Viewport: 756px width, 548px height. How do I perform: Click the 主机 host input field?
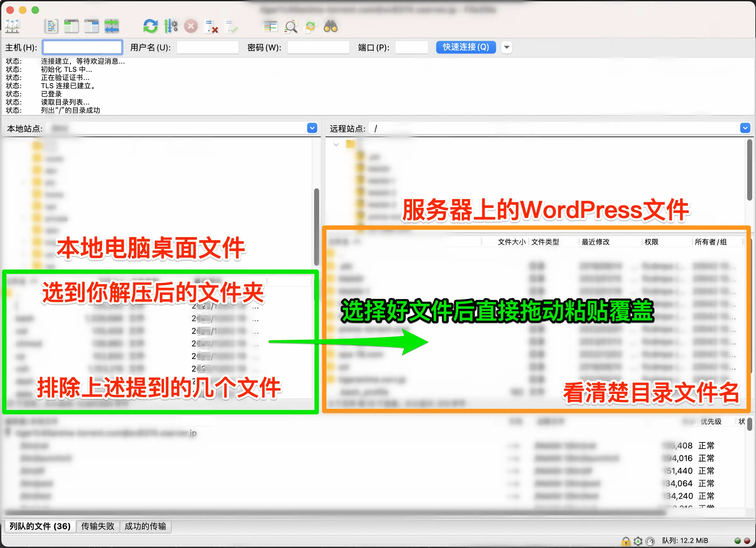click(82, 47)
